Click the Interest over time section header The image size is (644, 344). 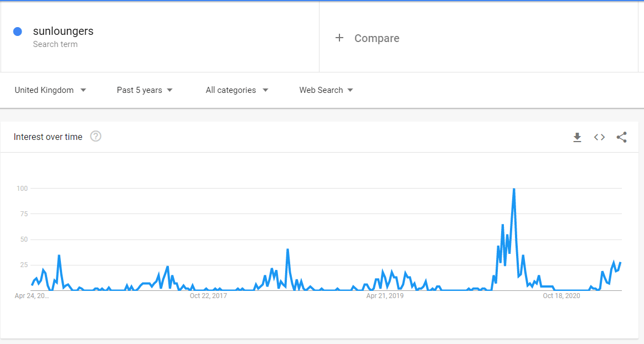coord(48,137)
